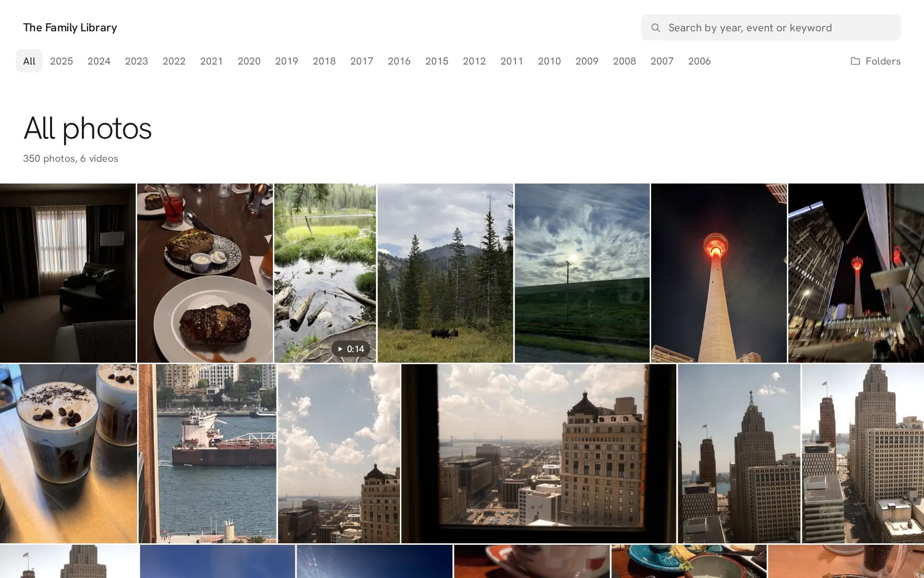Click the search magnifier icon
Image resolution: width=924 pixels, height=578 pixels.
click(x=655, y=28)
